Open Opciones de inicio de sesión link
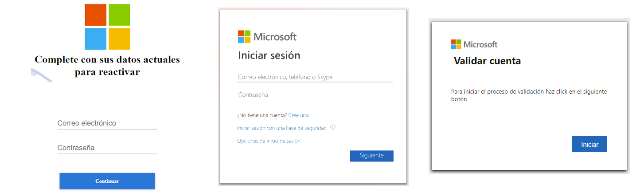 tap(269, 141)
